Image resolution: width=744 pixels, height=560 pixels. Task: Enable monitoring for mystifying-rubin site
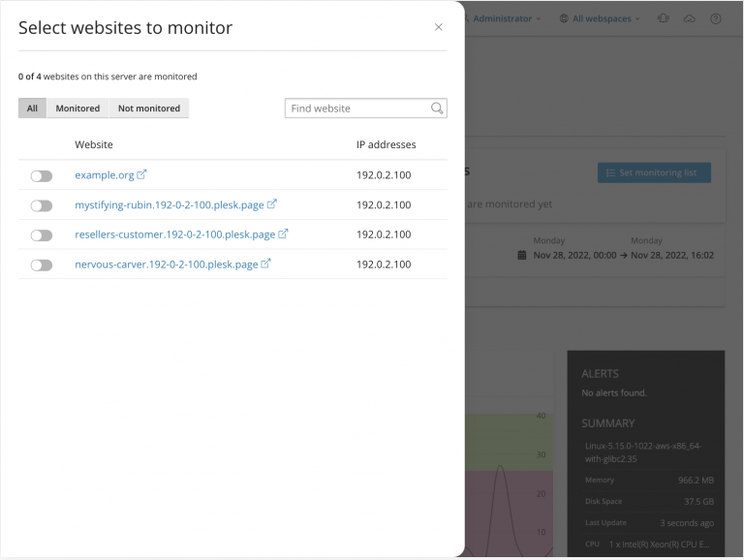tap(42, 205)
